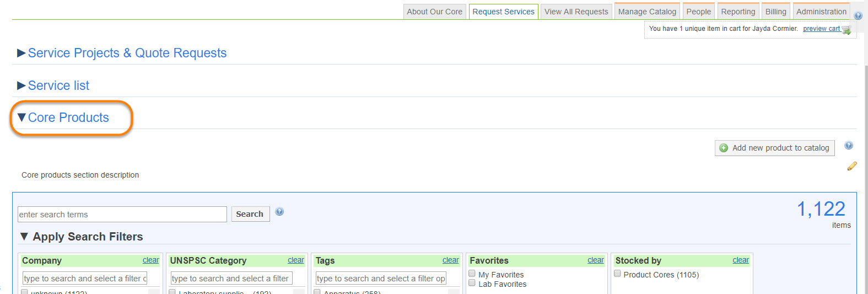868x294 pixels.
Task: Click the help icon beside the Administration tab
Action: click(858, 16)
